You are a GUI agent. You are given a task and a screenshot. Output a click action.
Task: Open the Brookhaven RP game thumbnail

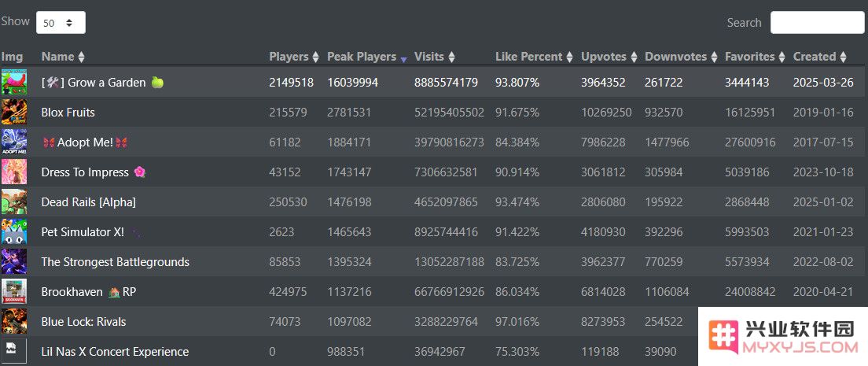pyautogui.click(x=14, y=292)
